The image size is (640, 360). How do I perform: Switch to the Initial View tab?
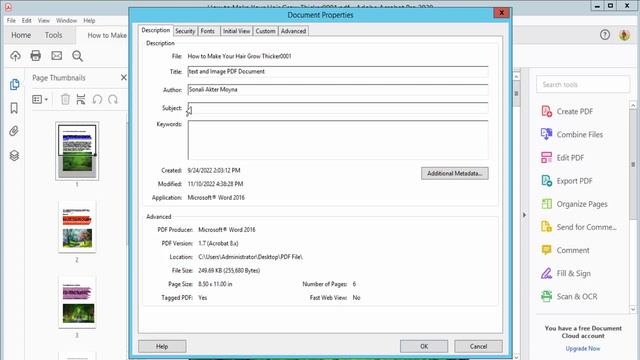[236, 31]
